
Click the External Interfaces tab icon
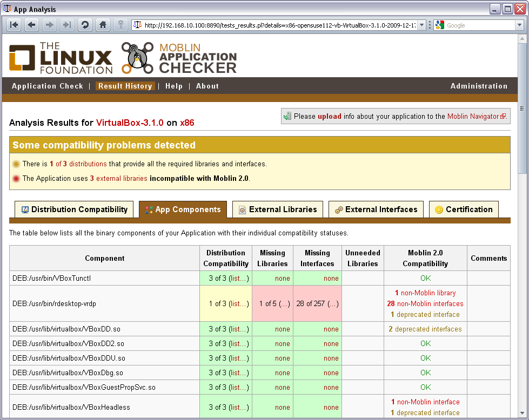click(339, 210)
